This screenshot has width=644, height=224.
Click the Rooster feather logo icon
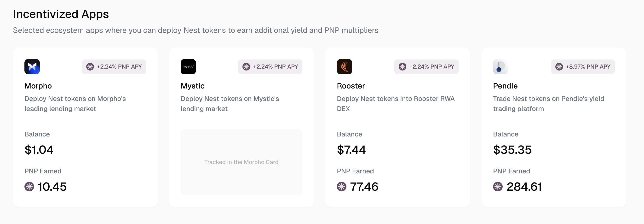[344, 67]
